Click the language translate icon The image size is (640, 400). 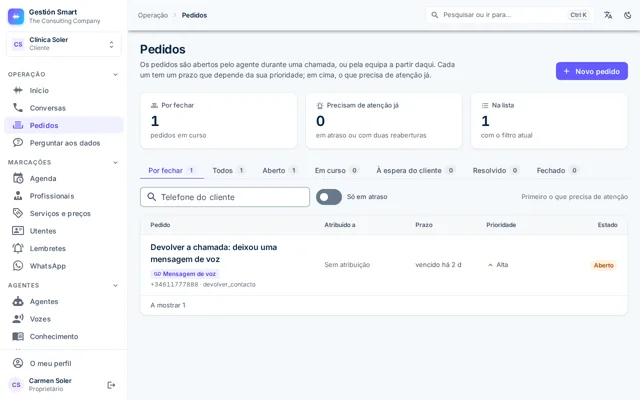[x=608, y=15]
